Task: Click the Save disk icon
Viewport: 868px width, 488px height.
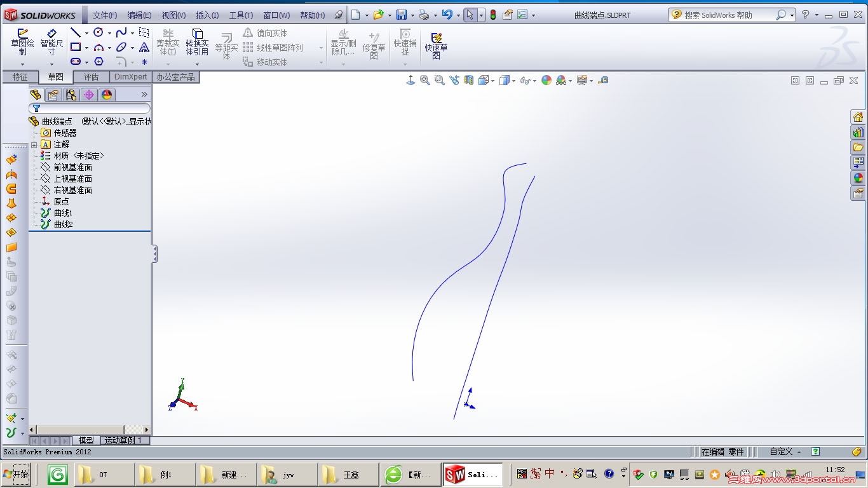Action: tap(401, 15)
